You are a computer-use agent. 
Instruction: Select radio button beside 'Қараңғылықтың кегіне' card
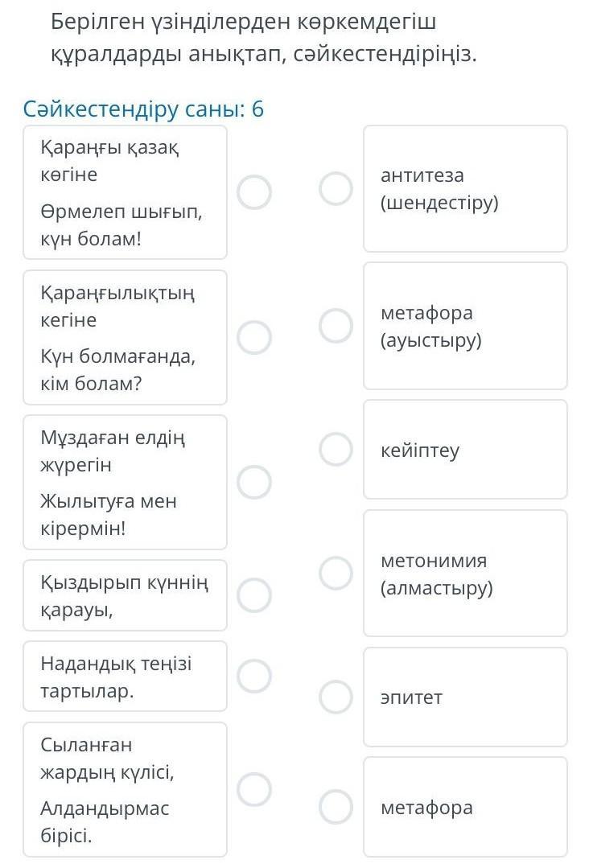pos(254,337)
